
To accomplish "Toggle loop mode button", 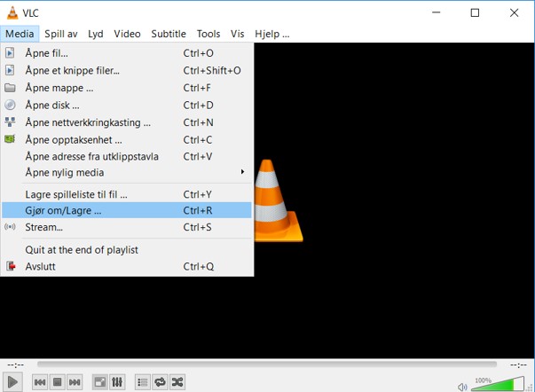I will pos(161,382).
